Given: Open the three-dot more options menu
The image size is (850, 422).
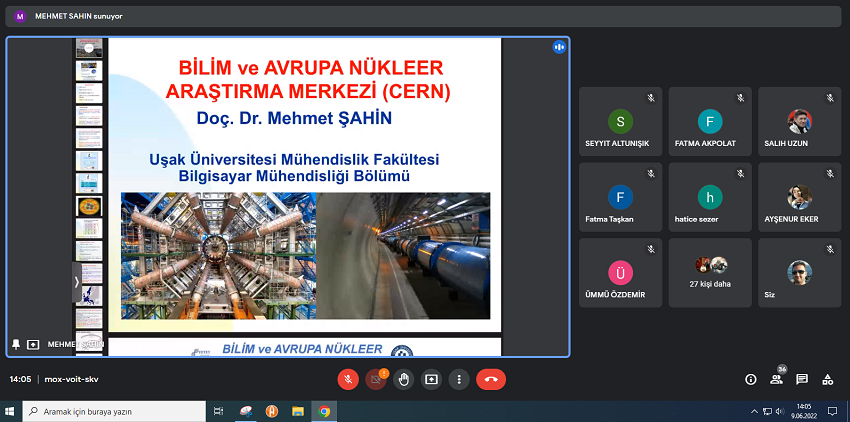Looking at the screenshot, I should point(458,379).
